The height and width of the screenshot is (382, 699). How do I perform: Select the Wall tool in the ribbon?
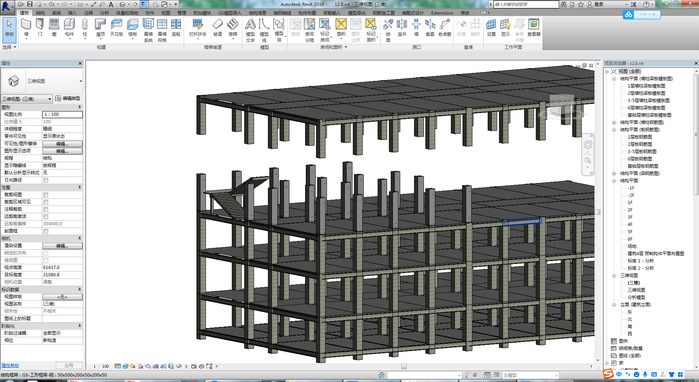coord(26,27)
